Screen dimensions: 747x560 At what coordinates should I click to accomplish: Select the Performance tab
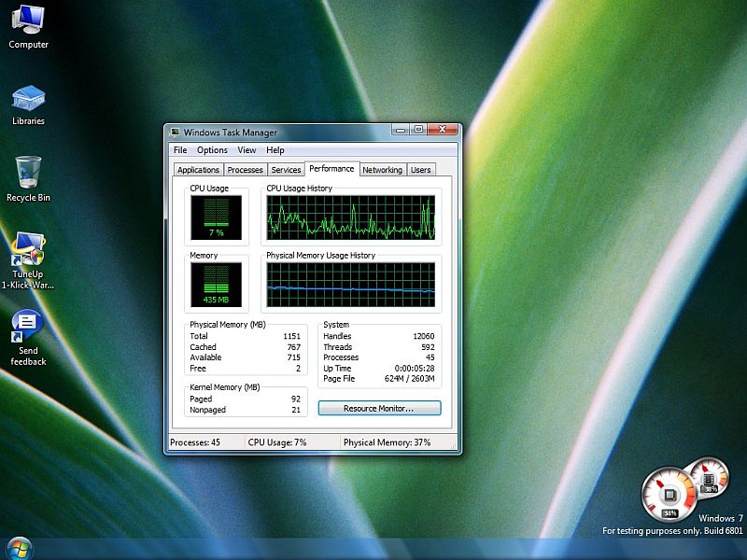[x=331, y=169]
